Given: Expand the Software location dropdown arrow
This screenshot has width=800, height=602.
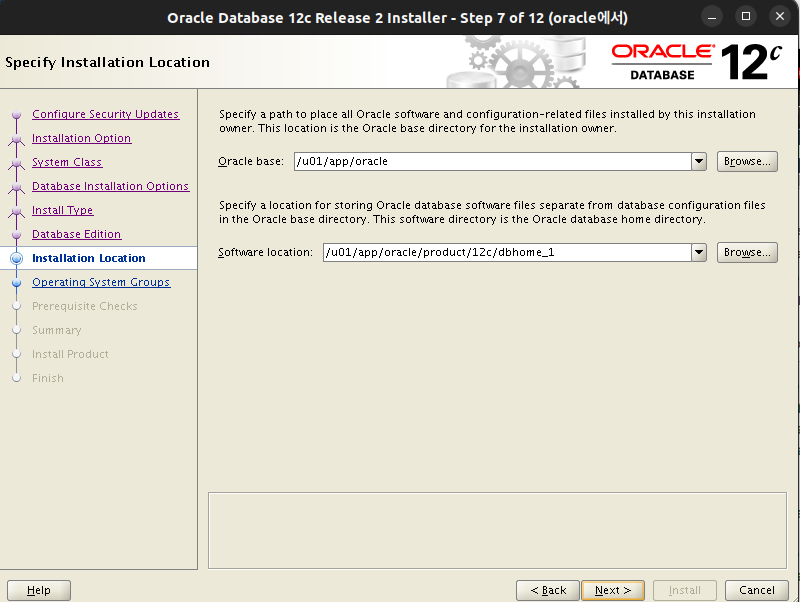Looking at the screenshot, I should pos(699,252).
